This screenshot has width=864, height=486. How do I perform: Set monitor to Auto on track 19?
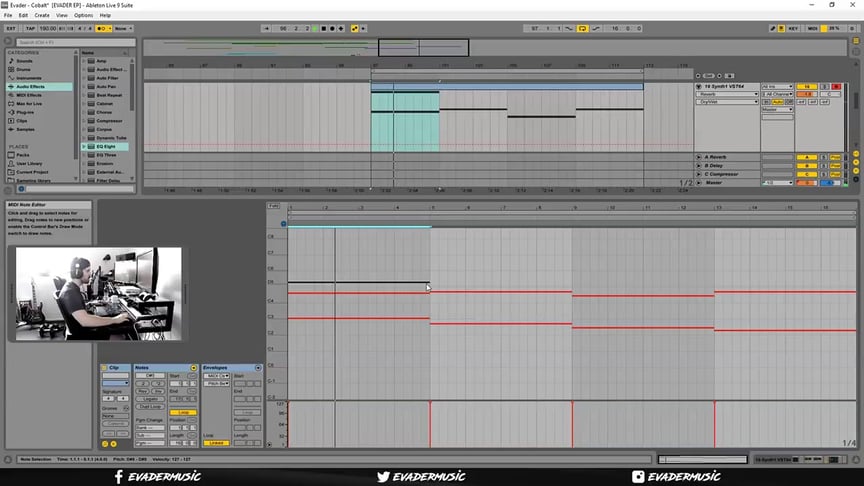tap(777, 102)
